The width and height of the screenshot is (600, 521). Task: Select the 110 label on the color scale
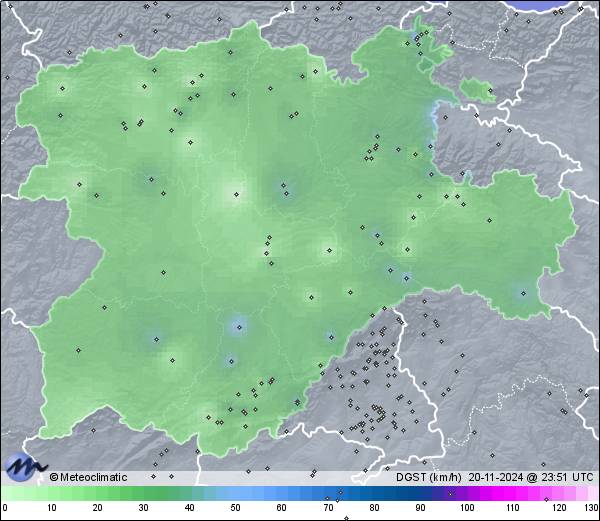point(513,508)
